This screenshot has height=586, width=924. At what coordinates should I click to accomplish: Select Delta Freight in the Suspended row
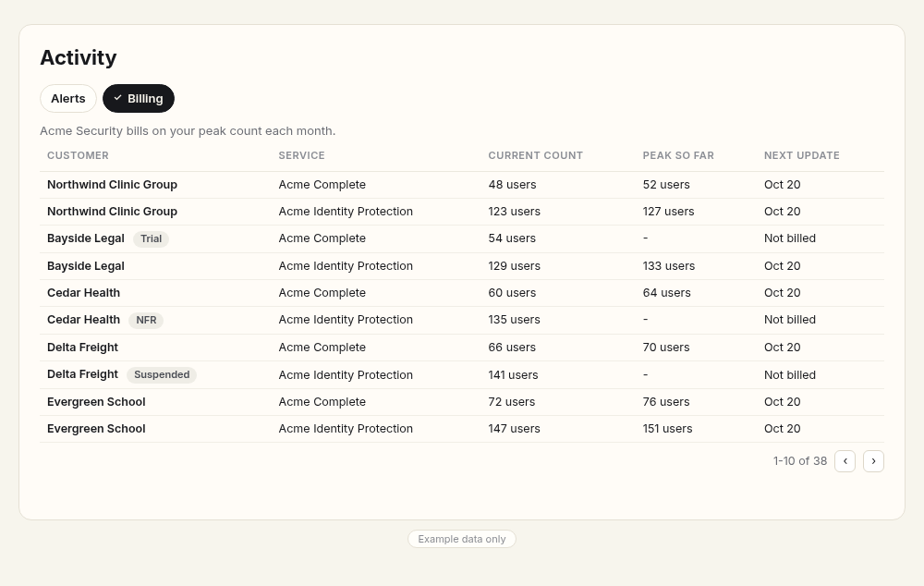[82, 374]
